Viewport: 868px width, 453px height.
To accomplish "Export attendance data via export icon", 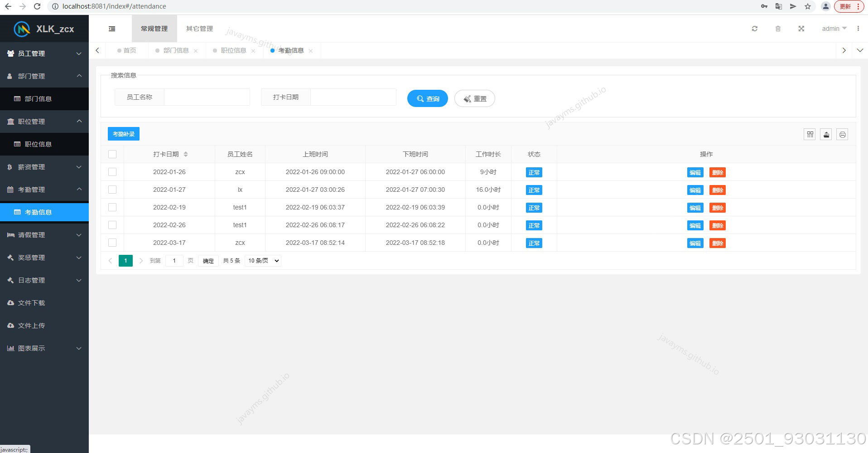I will coord(826,134).
